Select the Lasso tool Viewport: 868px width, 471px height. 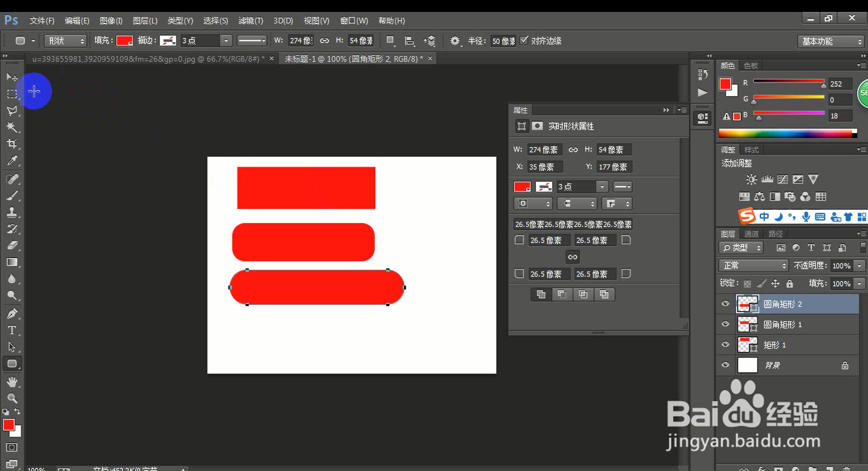point(12,111)
